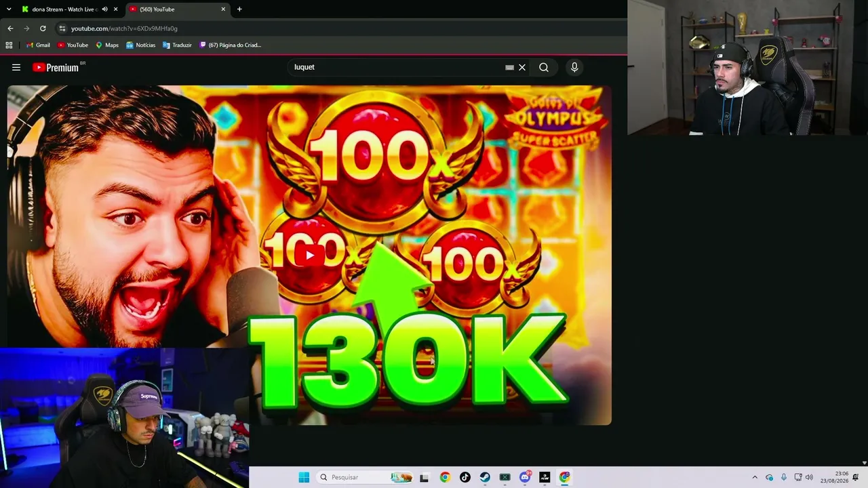Open network settings from the tray
This screenshot has width=868, height=488.
coord(798,477)
